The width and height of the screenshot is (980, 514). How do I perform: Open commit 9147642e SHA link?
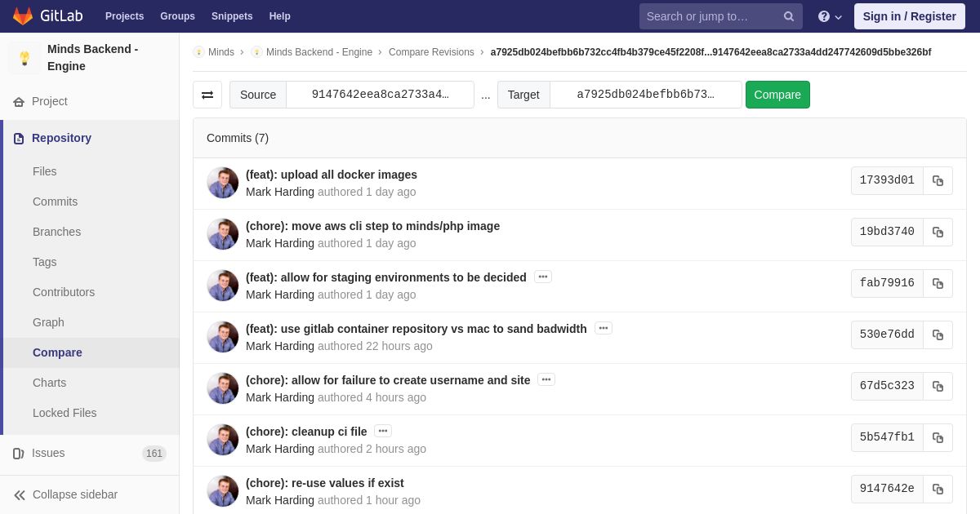click(887, 490)
